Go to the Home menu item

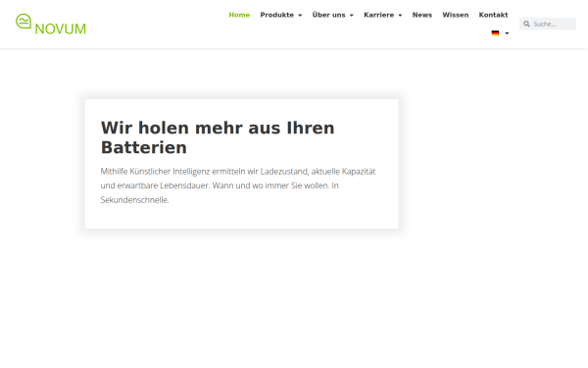pos(239,15)
